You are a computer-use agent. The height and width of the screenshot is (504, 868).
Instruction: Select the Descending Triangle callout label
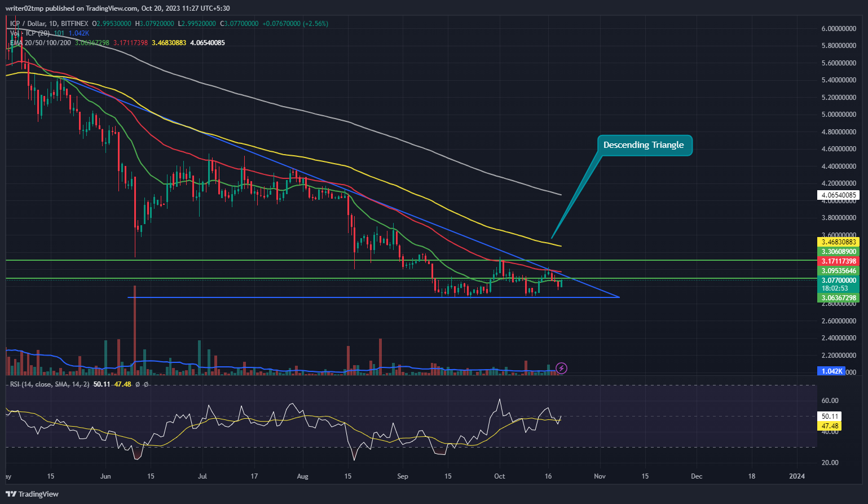click(644, 145)
